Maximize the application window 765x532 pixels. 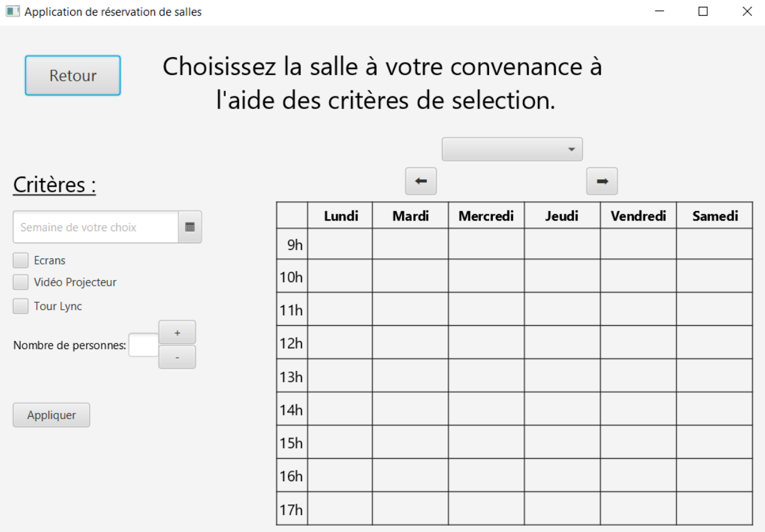703,12
